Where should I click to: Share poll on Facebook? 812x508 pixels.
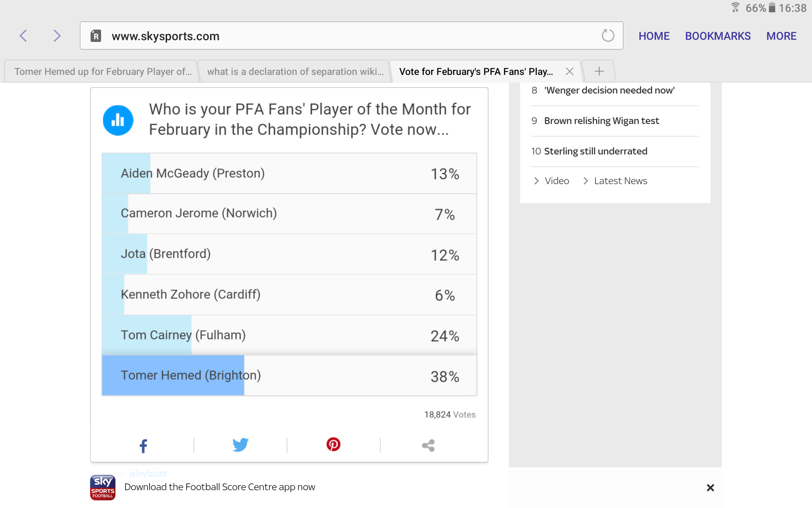tap(143, 445)
